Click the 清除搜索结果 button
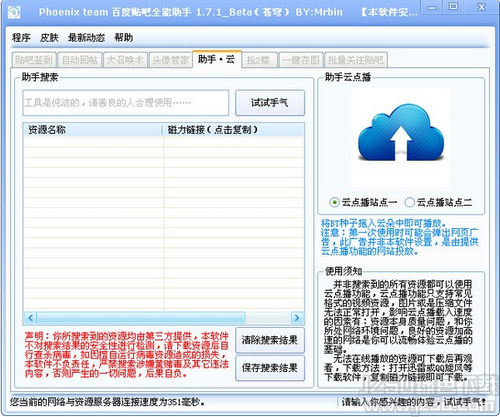 tap(270, 340)
